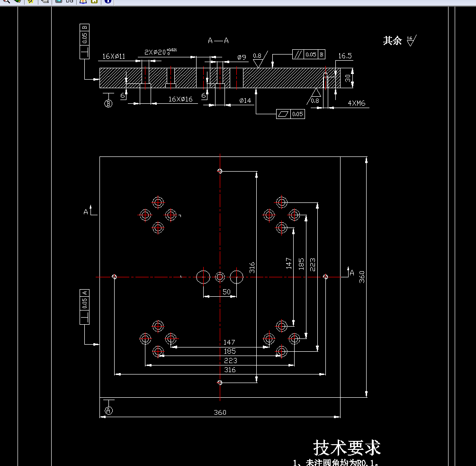Select the A—A section view title
Image resolution: width=476 pixels, height=466 pixels.
tap(218, 40)
